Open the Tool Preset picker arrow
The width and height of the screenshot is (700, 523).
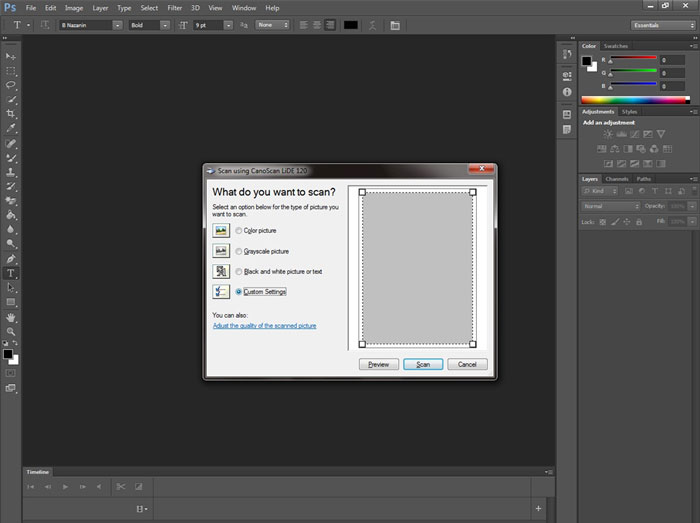(29, 25)
